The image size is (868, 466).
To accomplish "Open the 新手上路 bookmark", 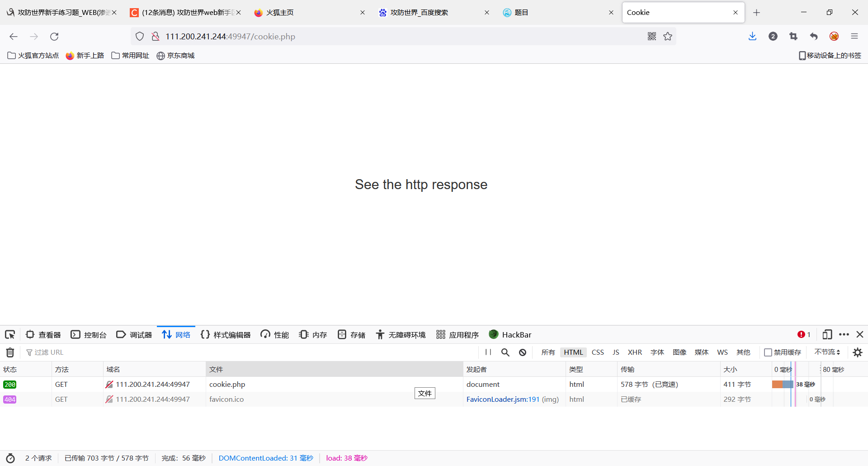I will click(x=85, y=55).
